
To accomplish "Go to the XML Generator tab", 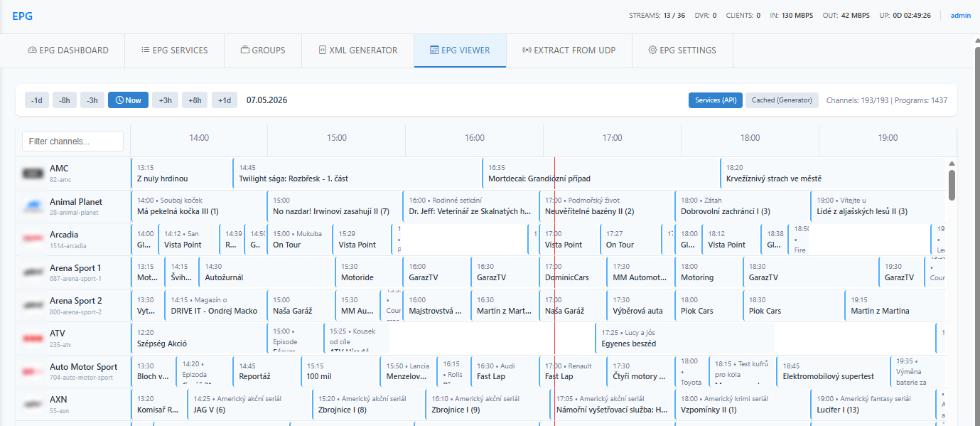I will 357,50.
